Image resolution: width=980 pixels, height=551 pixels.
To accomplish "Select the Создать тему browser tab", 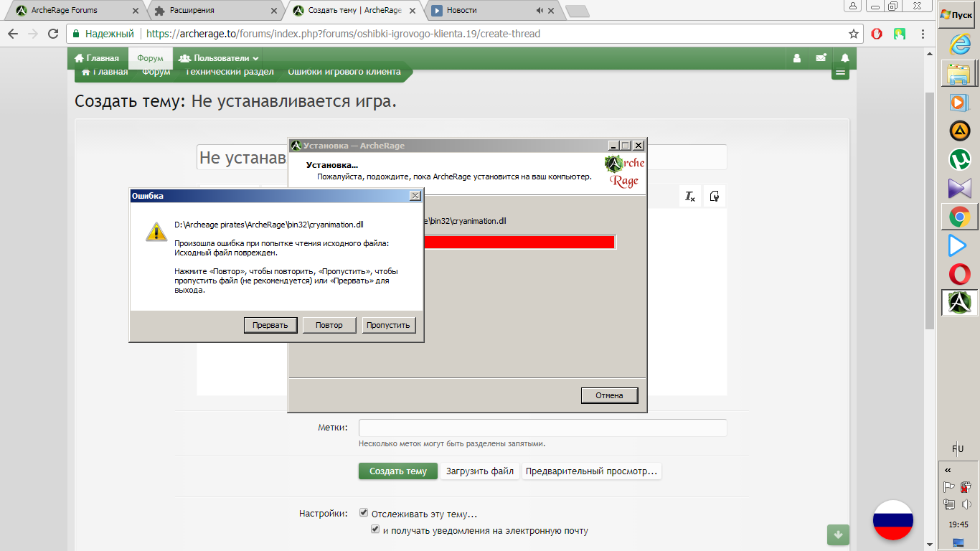I will point(354,10).
